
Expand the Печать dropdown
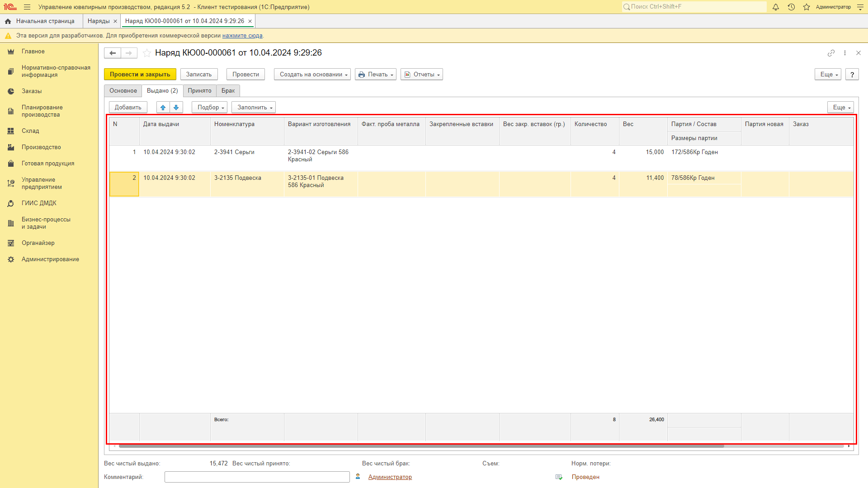point(376,75)
